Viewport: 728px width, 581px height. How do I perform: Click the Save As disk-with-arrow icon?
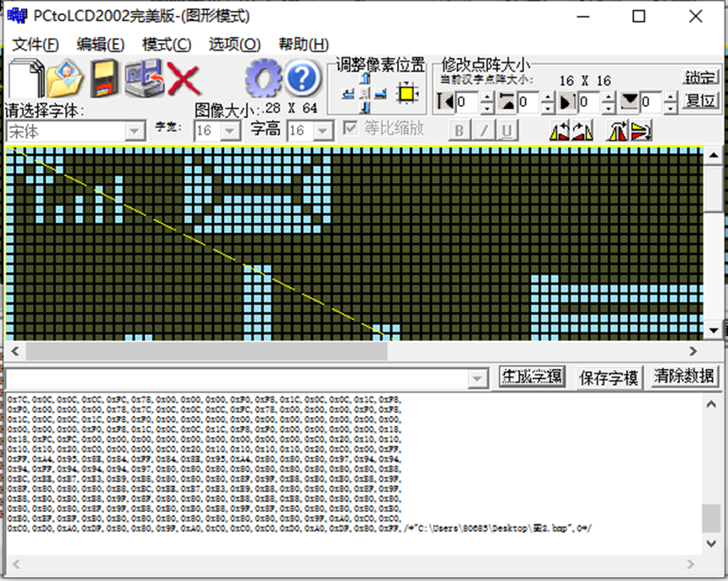[145, 78]
